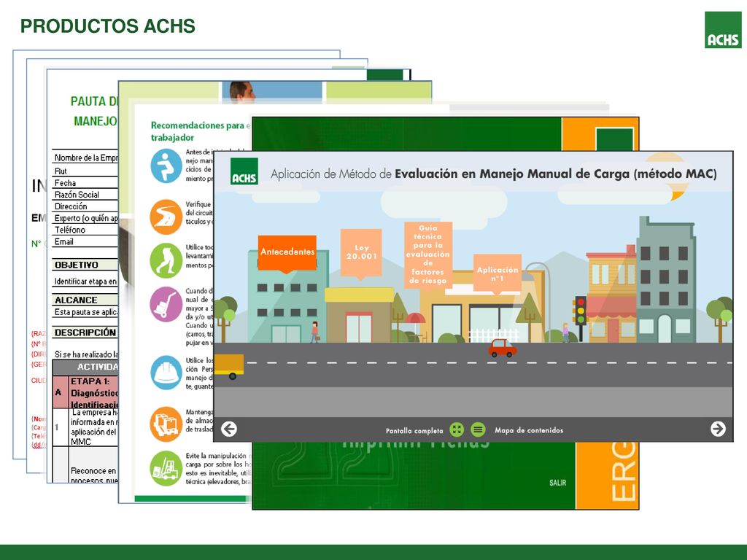Click the 'Esta pauta se aplic' text line
Viewport: 747px width, 560px height.
coord(86,312)
